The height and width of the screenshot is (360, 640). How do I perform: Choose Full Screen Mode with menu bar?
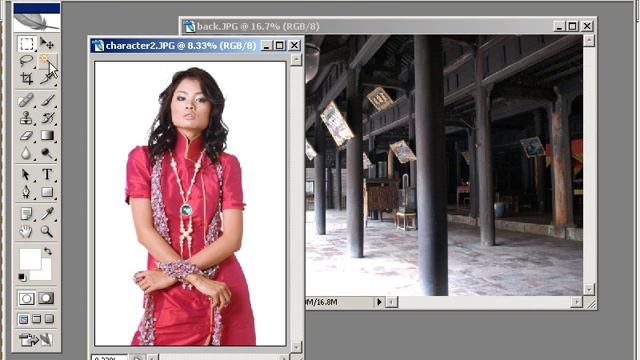[37, 319]
